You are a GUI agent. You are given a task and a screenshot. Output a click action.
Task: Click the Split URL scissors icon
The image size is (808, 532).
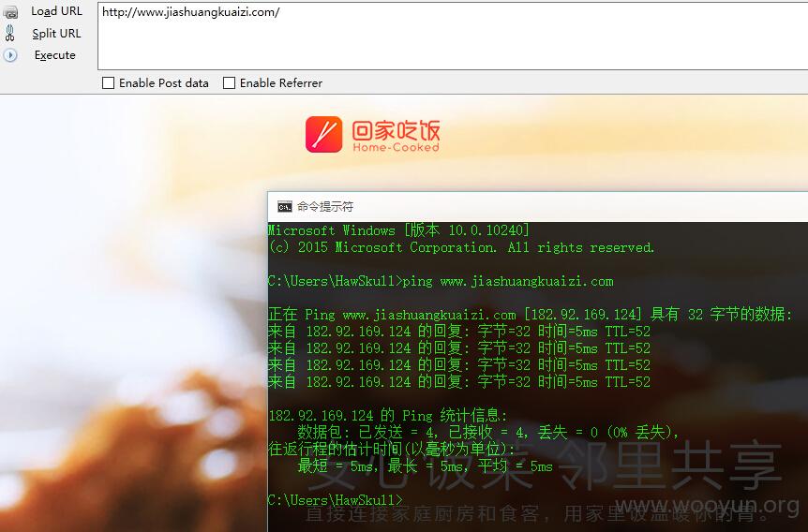(x=9, y=33)
